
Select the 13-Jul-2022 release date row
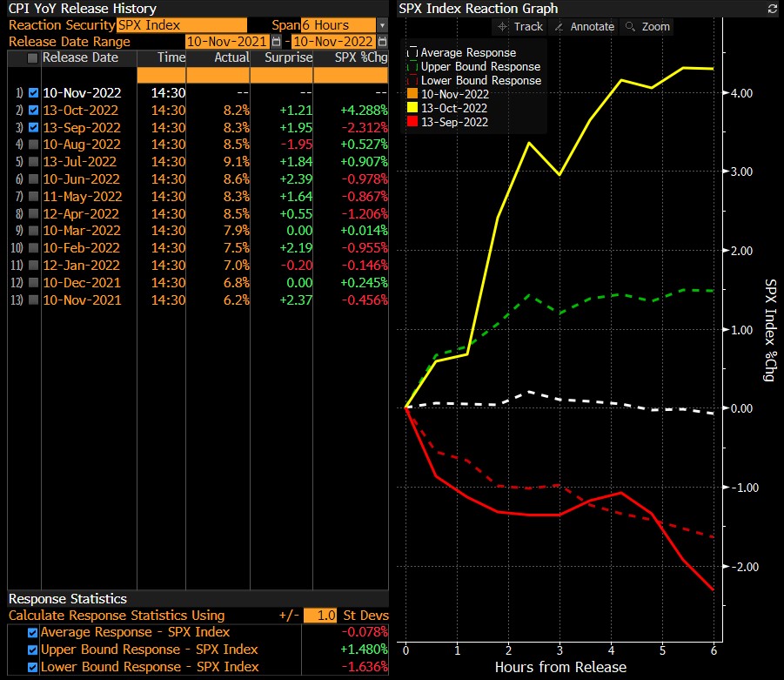click(82, 161)
